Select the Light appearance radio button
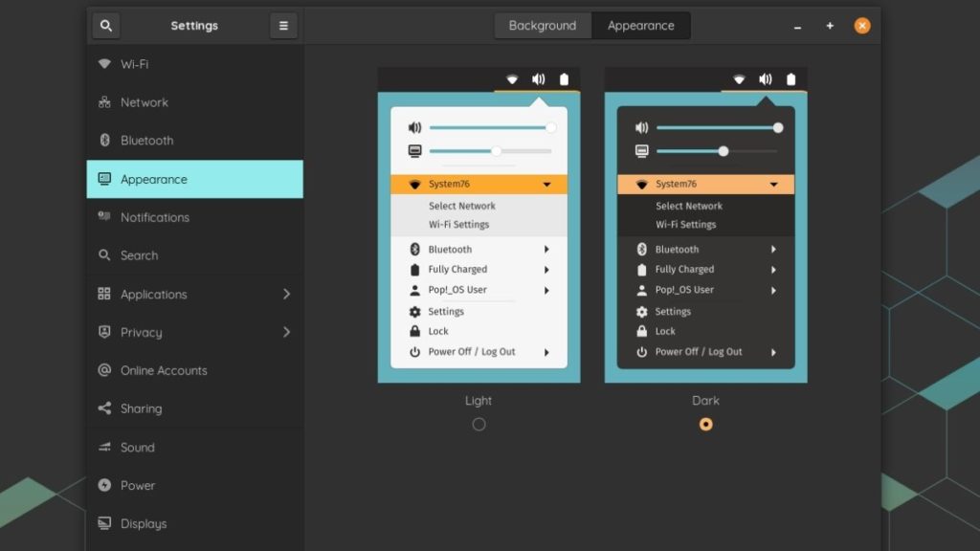This screenshot has width=980, height=551. pos(479,424)
